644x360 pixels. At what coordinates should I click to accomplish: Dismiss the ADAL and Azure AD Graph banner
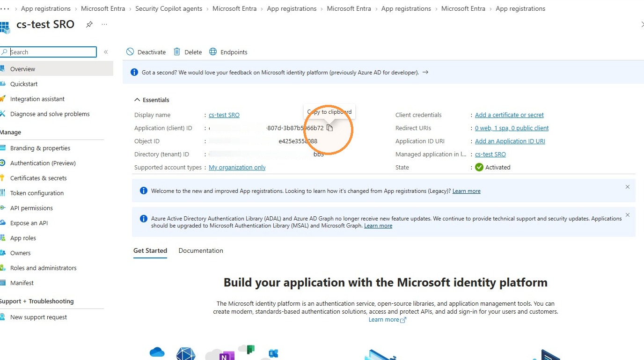point(628,215)
